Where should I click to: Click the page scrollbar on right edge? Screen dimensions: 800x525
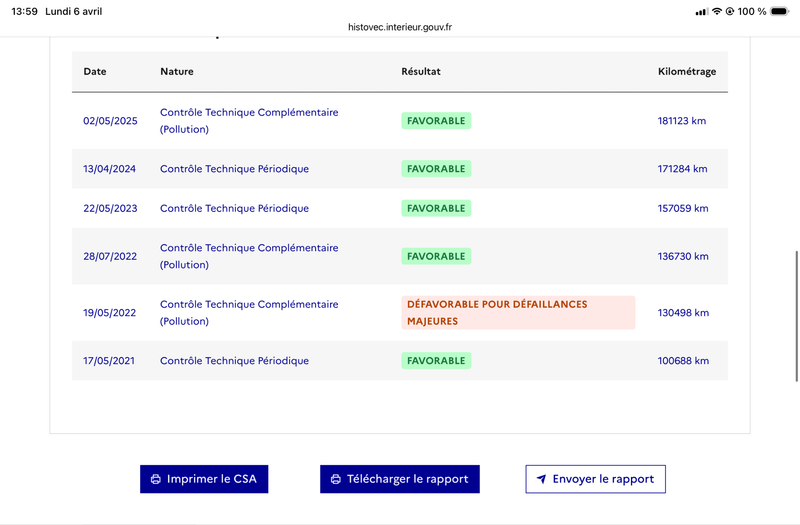796,315
